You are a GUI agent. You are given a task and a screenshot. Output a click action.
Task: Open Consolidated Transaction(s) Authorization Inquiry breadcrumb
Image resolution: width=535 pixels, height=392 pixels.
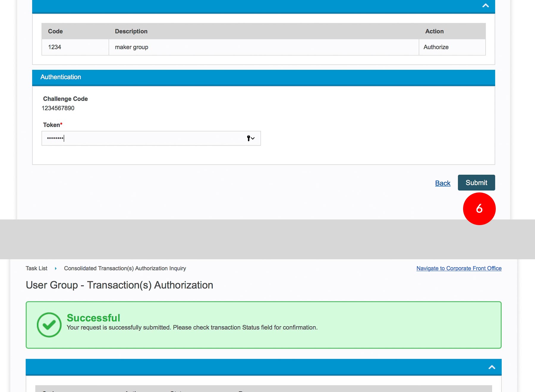tap(125, 268)
